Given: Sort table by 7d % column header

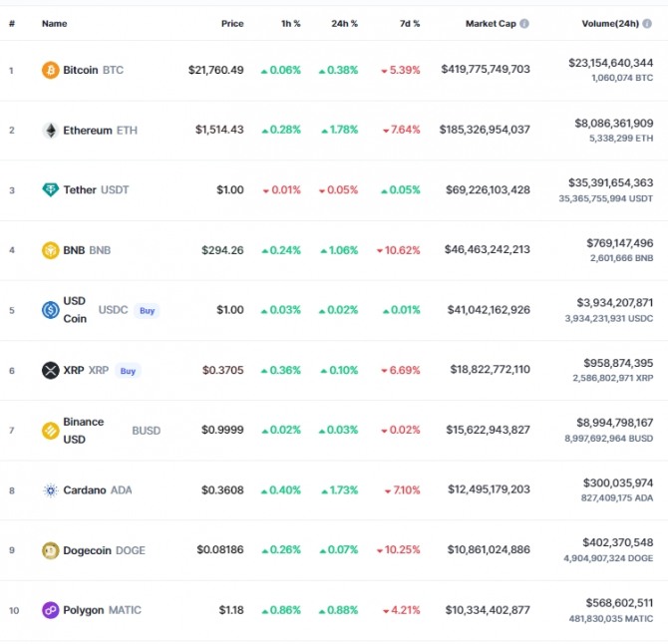Looking at the screenshot, I should point(410,23).
